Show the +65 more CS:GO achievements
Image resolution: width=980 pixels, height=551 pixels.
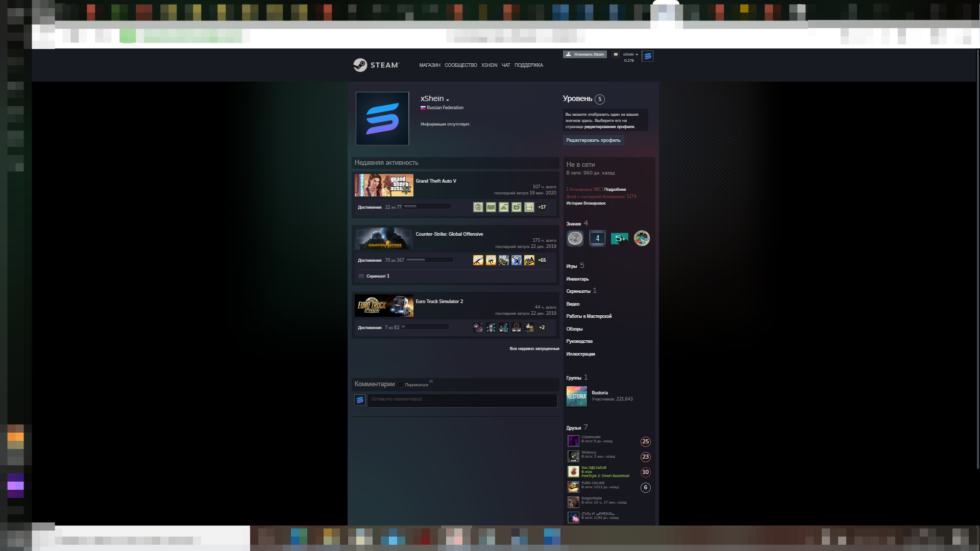pos(542,260)
